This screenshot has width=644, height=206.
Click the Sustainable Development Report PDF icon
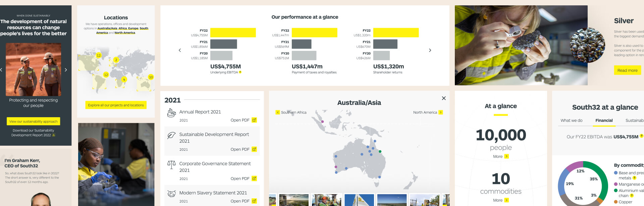point(254,149)
